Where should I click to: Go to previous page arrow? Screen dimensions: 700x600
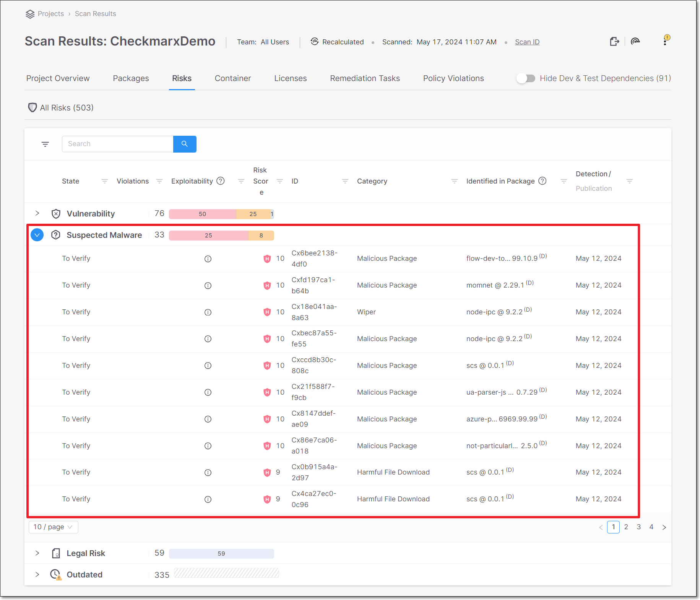pyautogui.click(x=601, y=527)
